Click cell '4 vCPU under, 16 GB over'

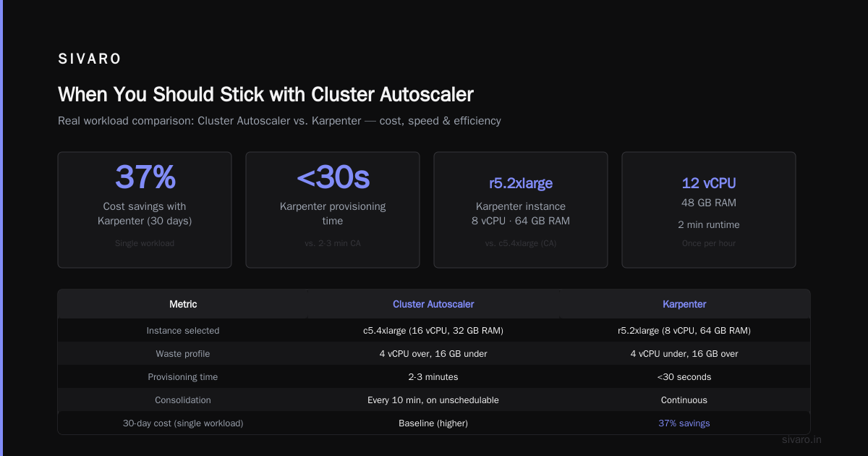click(684, 353)
